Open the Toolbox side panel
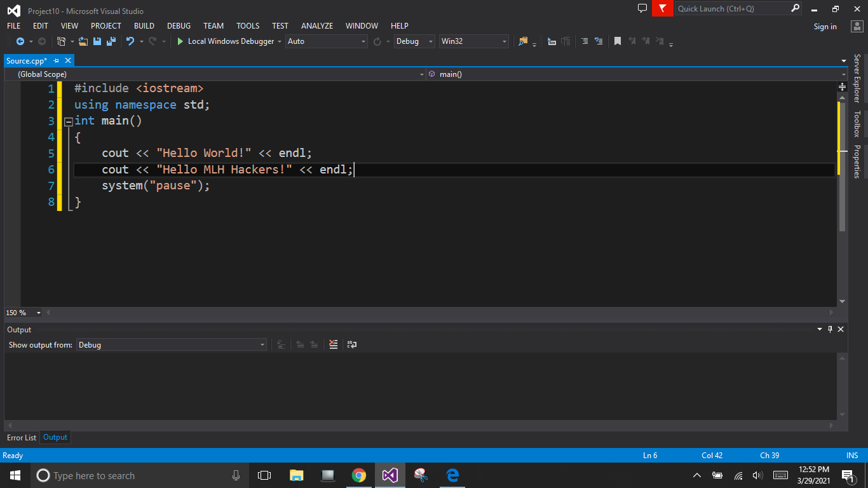 [x=857, y=124]
